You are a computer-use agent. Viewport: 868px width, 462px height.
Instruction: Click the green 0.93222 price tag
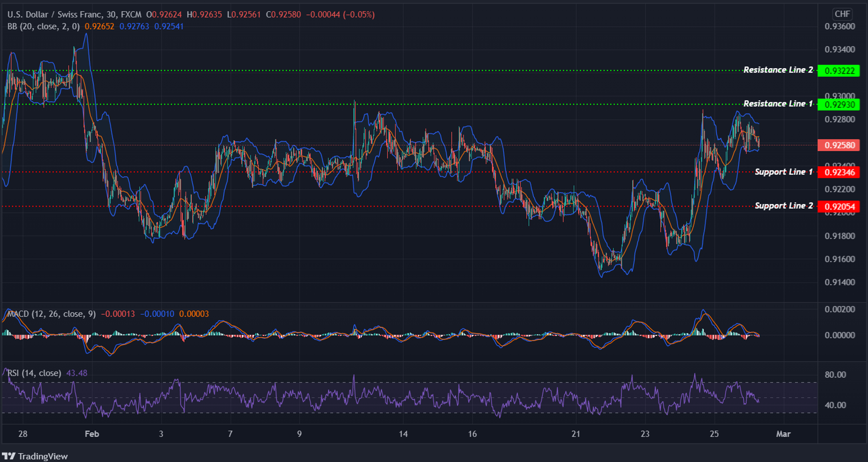[839, 71]
